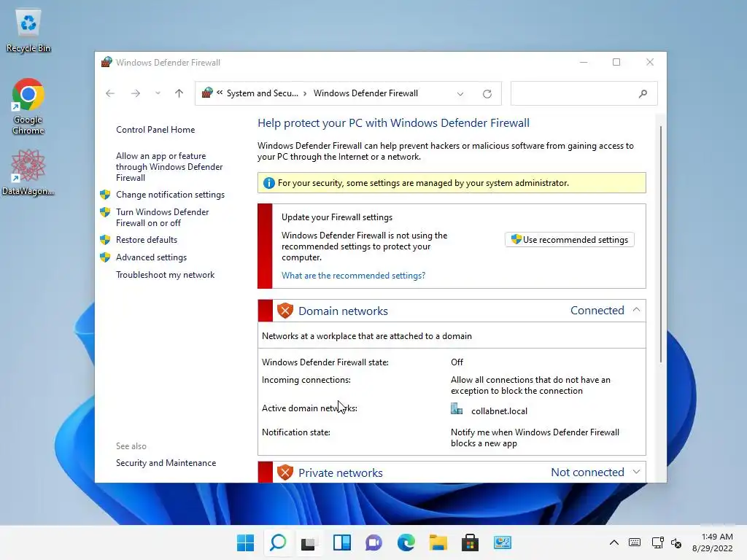This screenshot has width=747, height=560.
Task: Open recent locations dropdown beside forward arrow
Action: [x=158, y=93]
